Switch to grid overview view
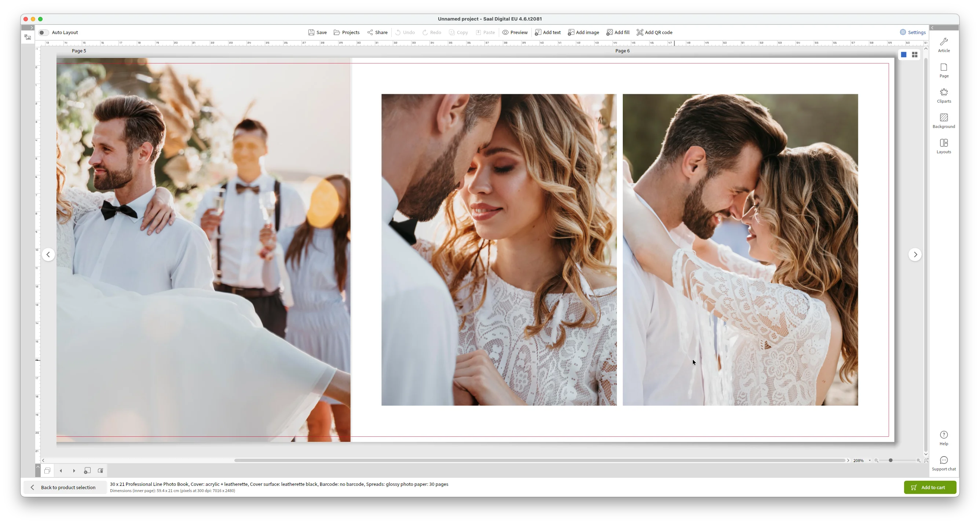 tap(915, 55)
